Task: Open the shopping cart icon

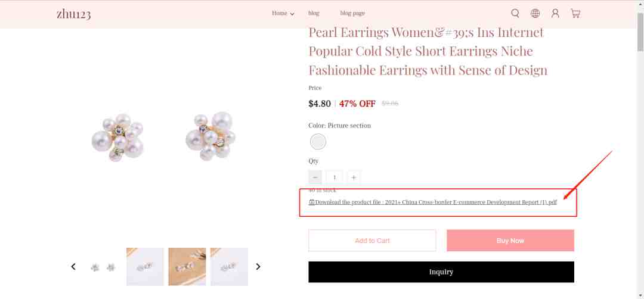Action: point(575,14)
